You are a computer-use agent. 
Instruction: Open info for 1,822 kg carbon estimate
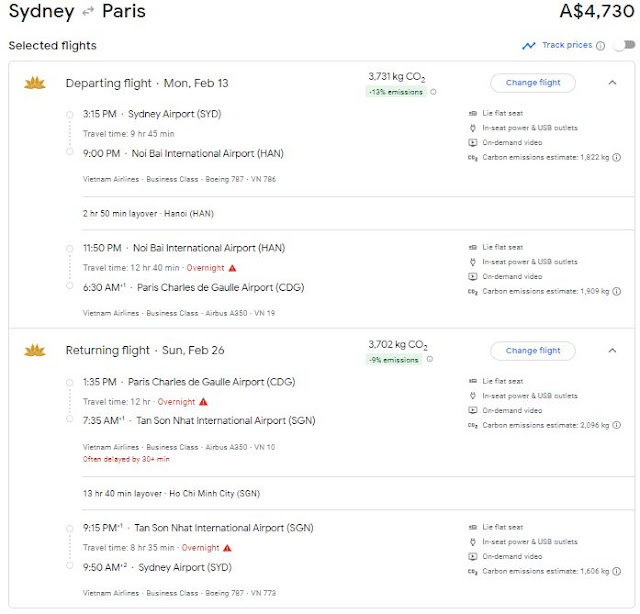click(x=617, y=157)
